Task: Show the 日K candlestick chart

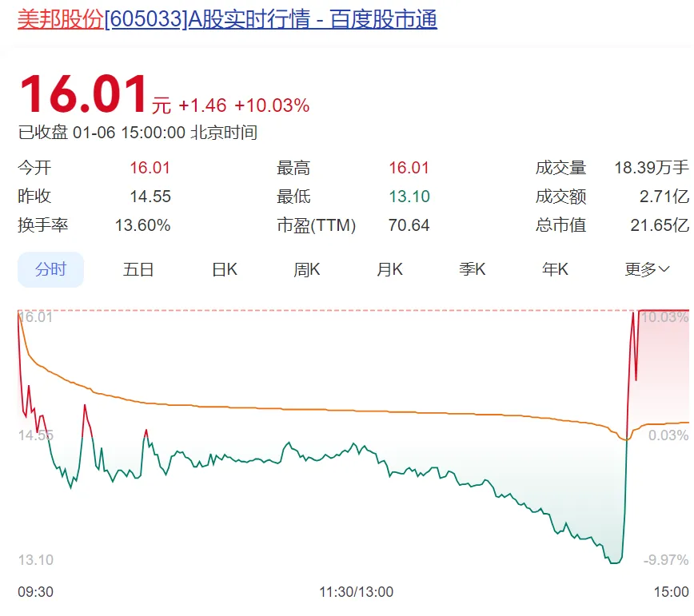Action: click(224, 269)
